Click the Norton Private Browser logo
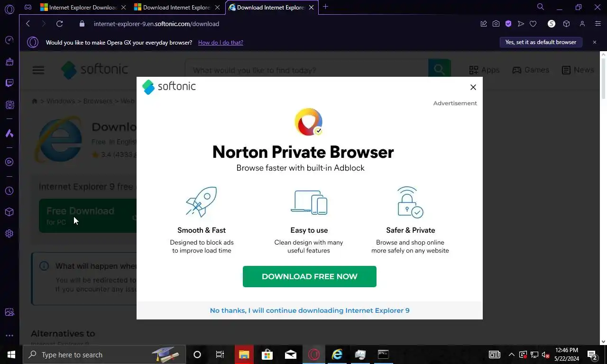 coord(309,122)
